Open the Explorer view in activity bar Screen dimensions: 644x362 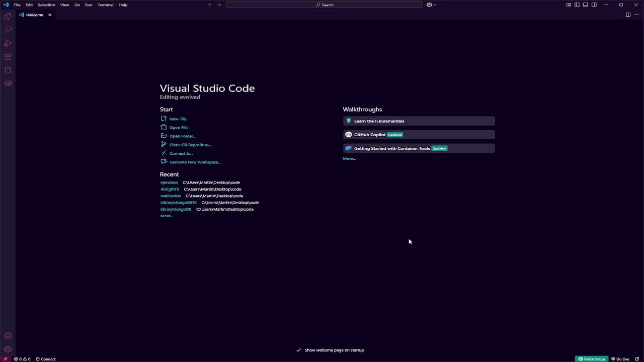coord(8,17)
